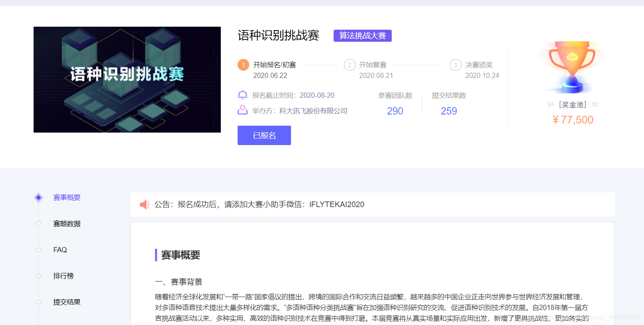This screenshot has height=325, width=644.
Task: Go to the 排行榜 leaderboard section
Action: click(63, 275)
